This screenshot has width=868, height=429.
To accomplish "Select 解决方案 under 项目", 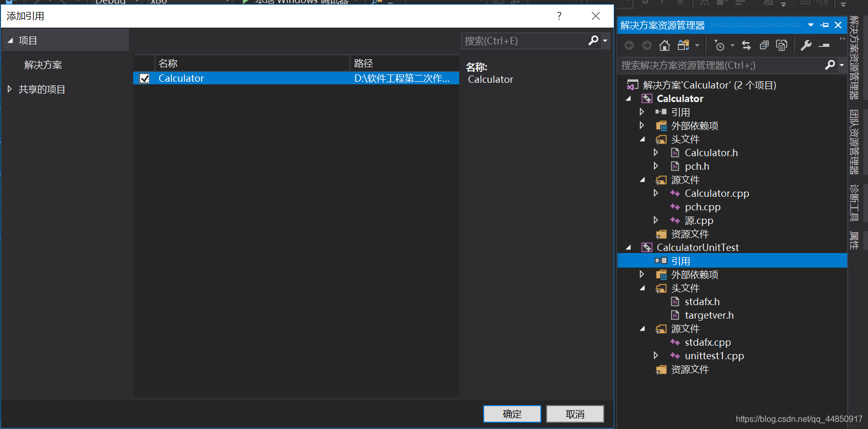I will 43,65.
